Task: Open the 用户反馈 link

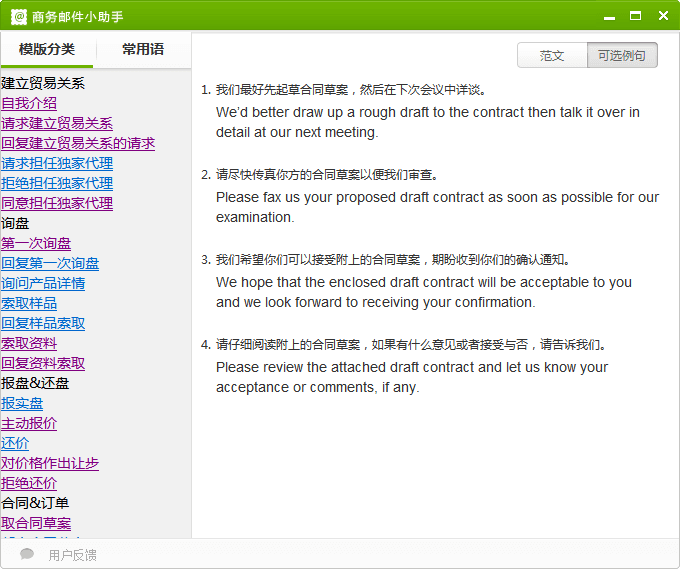Action: pos(72,555)
